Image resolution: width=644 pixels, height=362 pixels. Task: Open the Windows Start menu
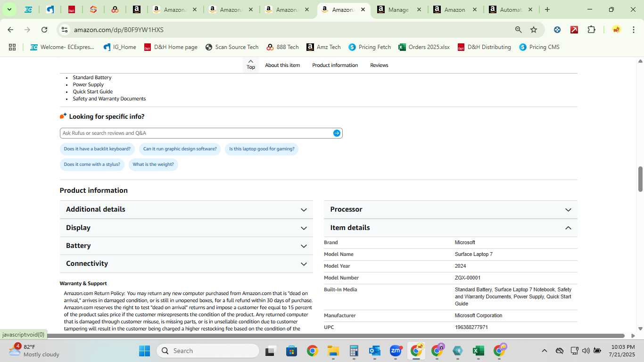tap(144, 351)
